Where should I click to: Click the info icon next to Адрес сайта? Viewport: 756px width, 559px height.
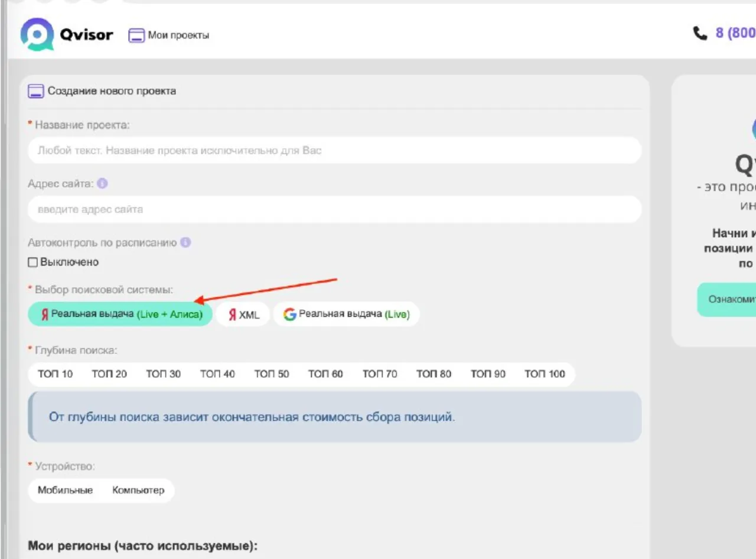click(102, 184)
